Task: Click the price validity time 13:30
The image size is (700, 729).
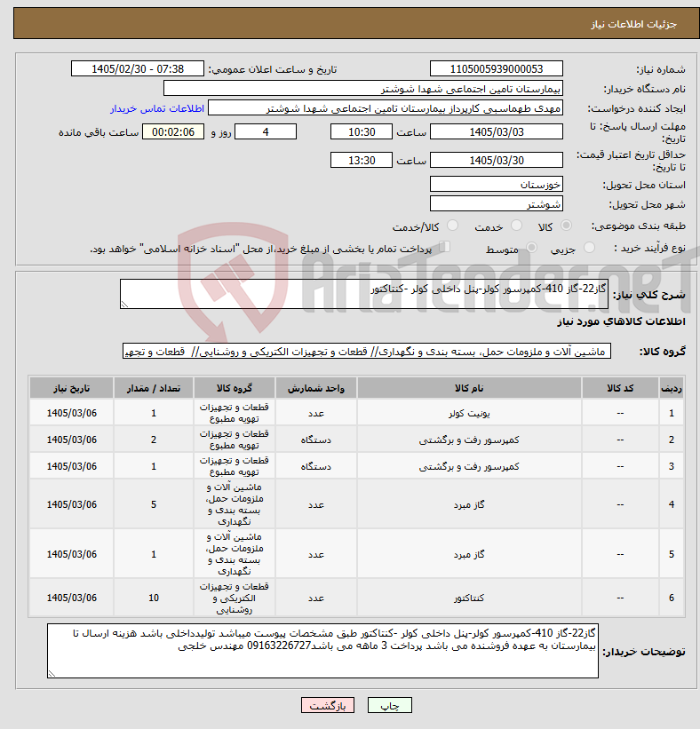Action: click(362, 161)
